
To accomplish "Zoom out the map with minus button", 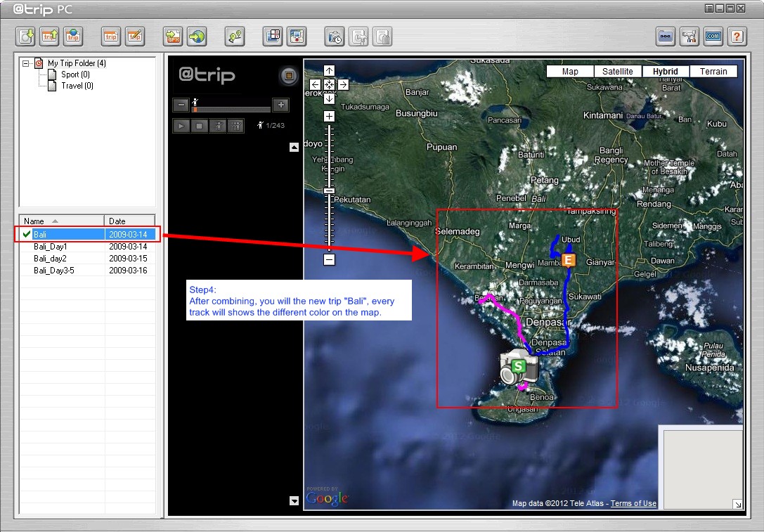I will (x=330, y=259).
